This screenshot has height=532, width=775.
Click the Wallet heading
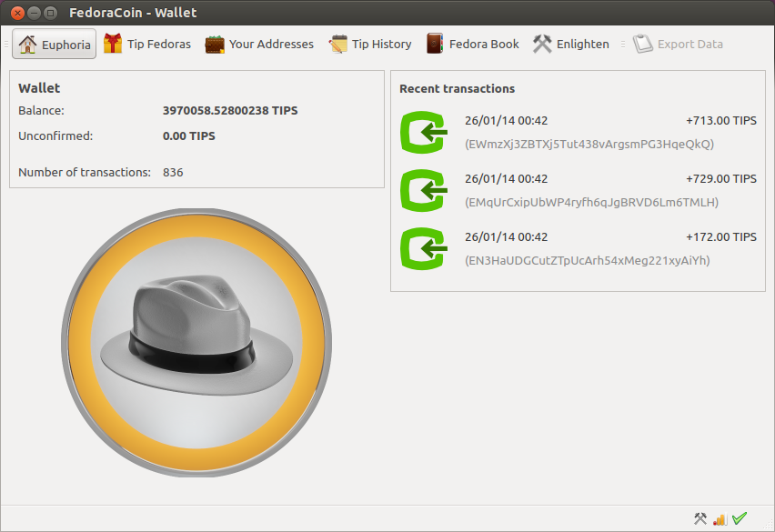[x=39, y=88]
